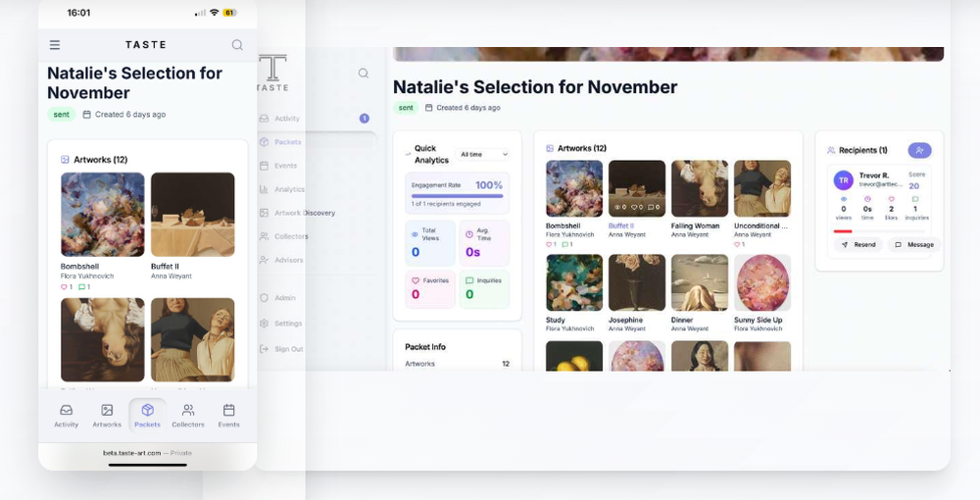Open Events tab in mobile bottom bar
Image resolution: width=980 pixels, height=500 pixels.
click(x=228, y=416)
